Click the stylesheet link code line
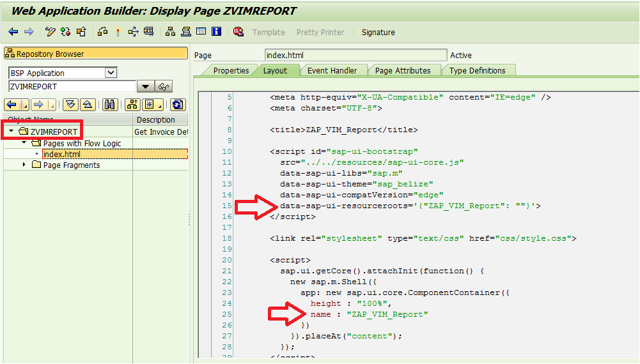This screenshot has width=640, height=364. pyautogui.click(x=423, y=238)
